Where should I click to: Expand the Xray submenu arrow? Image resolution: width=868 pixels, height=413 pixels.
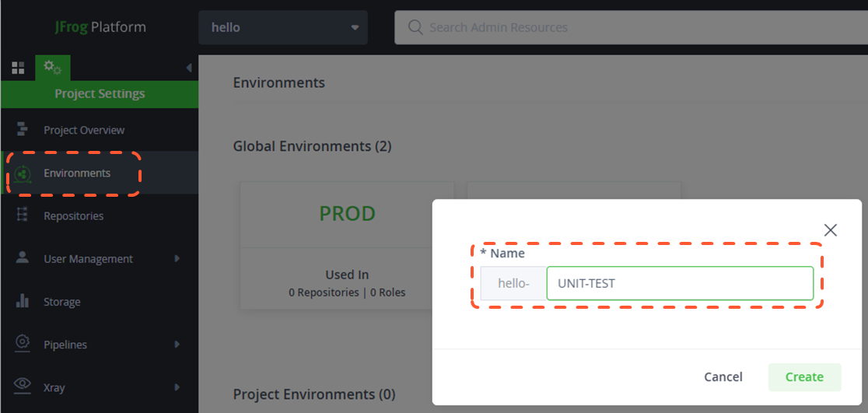coord(177,387)
